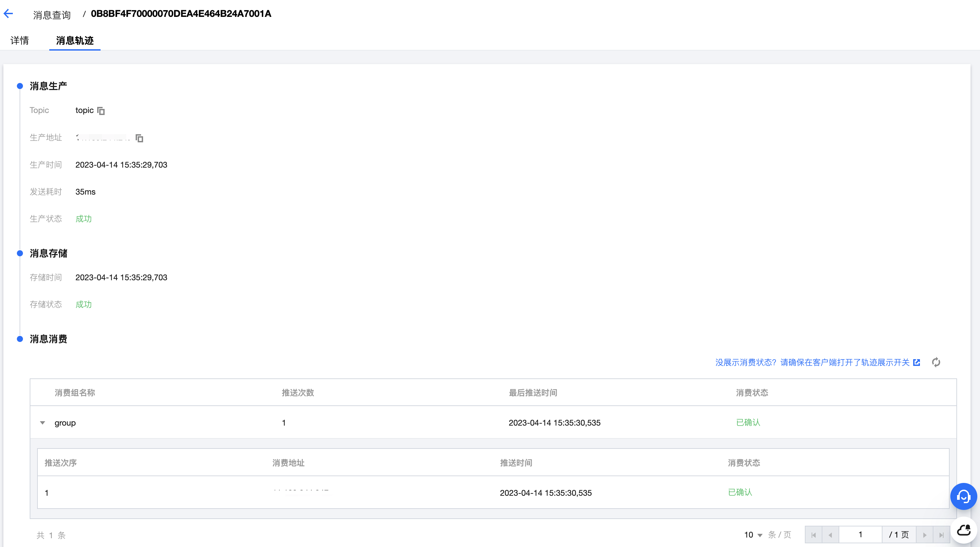Click the group row 已确认 status

pos(748,422)
